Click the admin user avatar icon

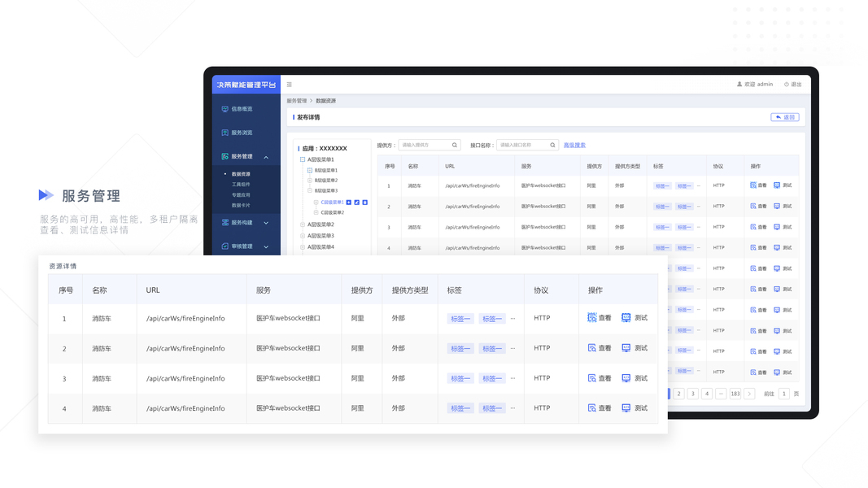click(x=739, y=84)
